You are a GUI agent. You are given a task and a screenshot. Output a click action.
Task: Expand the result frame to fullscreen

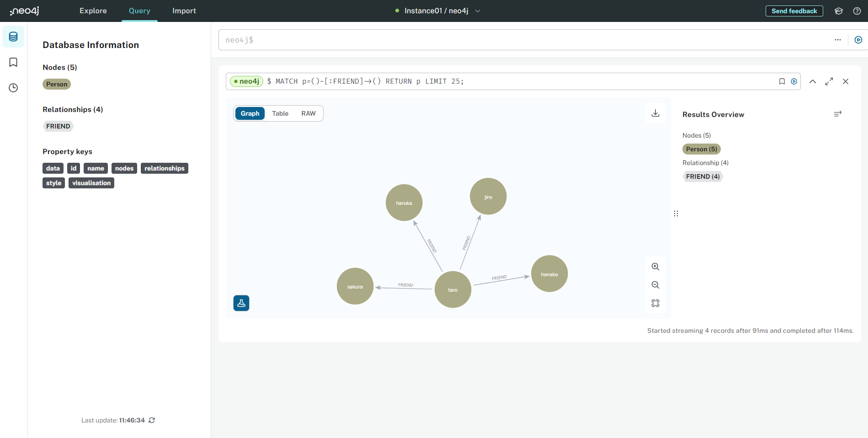coord(829,81)
